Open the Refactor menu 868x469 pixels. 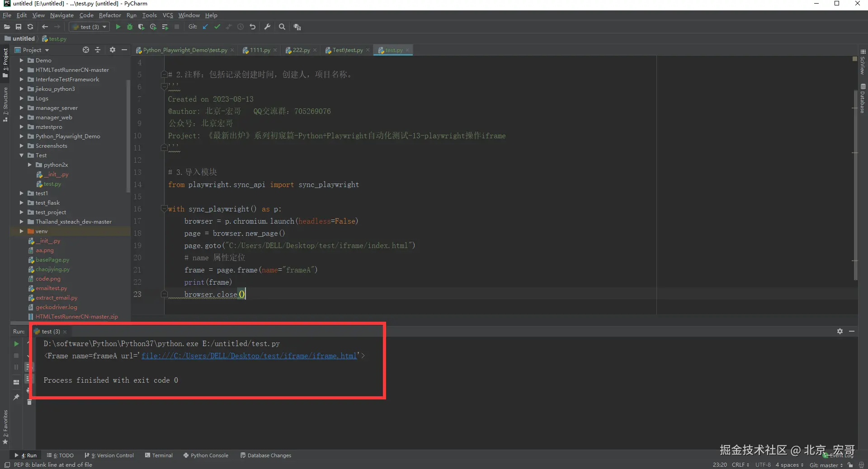[110, 15]
